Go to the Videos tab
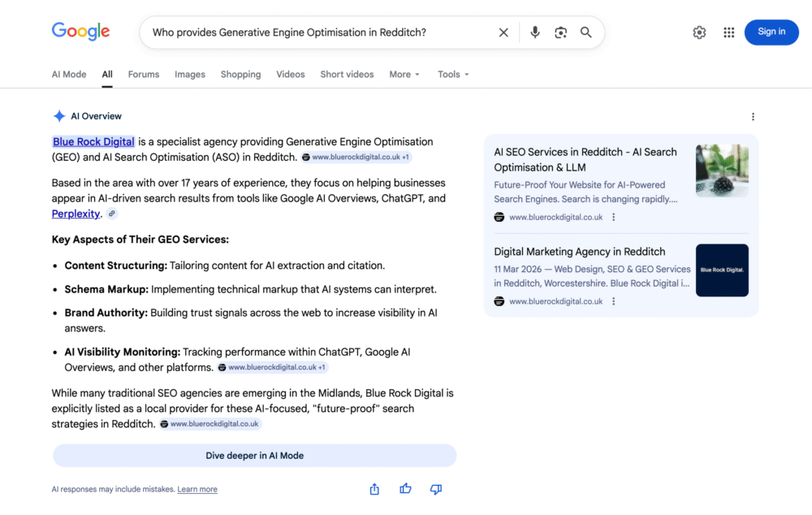812x515 pixels. (291, 75)
